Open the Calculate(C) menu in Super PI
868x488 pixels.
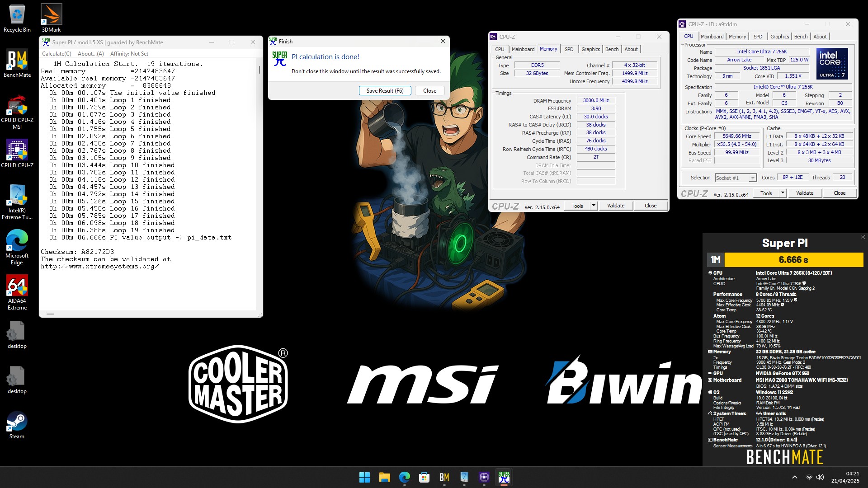57,54
